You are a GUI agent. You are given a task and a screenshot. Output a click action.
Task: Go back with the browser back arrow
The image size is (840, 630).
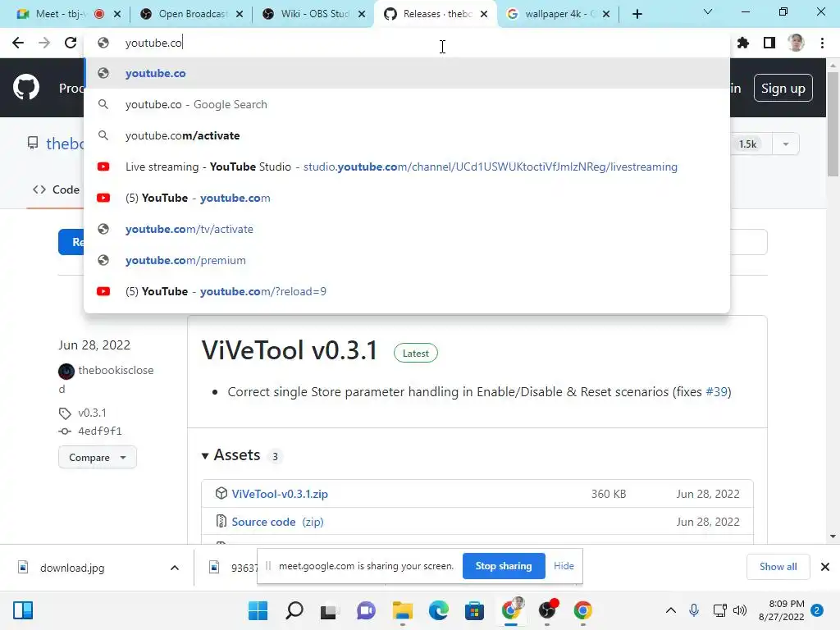[18, 43]
